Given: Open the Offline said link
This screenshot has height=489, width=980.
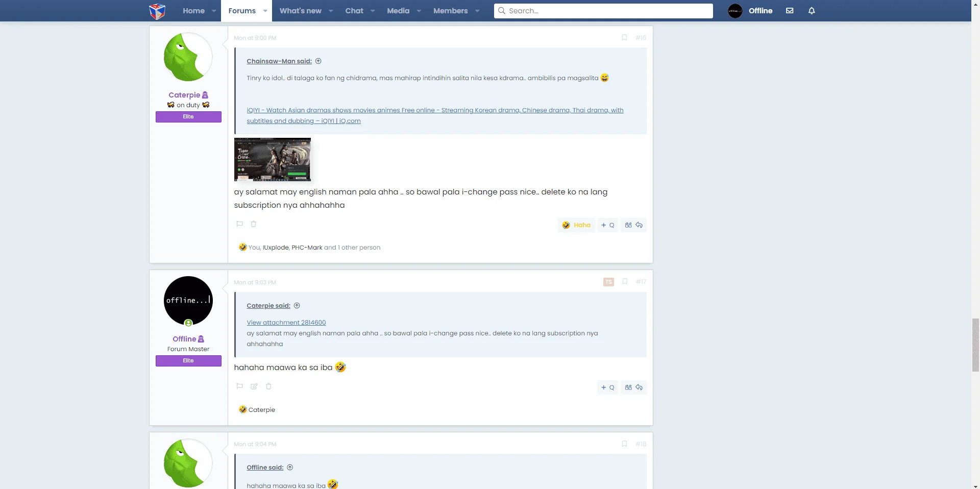Looking at the screenshot, I should click(265, 468).
